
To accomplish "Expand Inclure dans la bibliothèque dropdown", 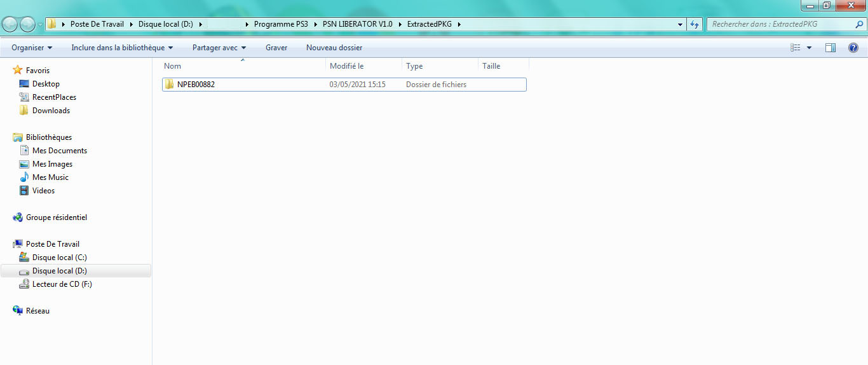I will click(x=122, y=48).
